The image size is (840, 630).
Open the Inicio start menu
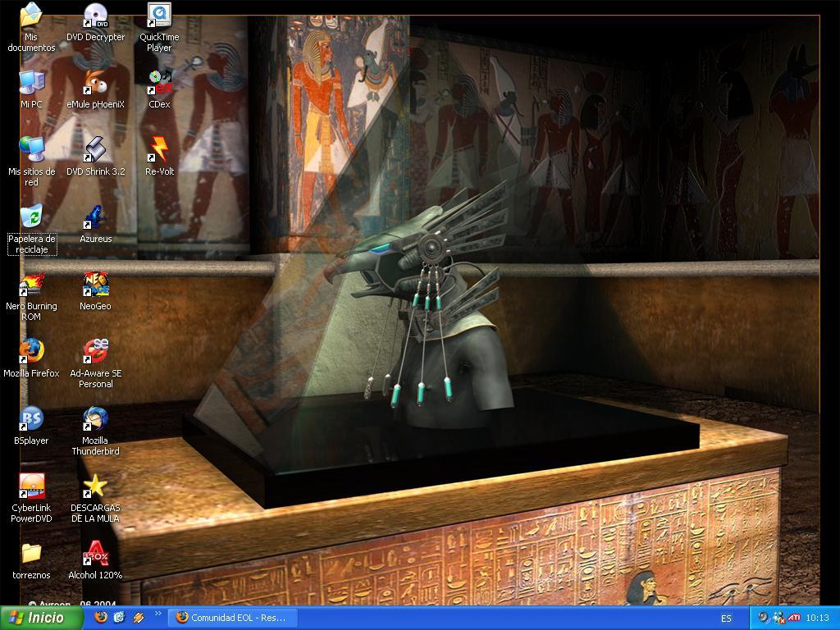(x=41, y=618)
